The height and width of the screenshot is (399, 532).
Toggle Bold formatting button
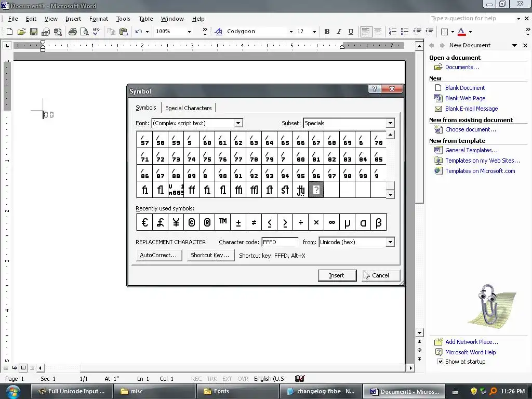click(x=327, y=32)
